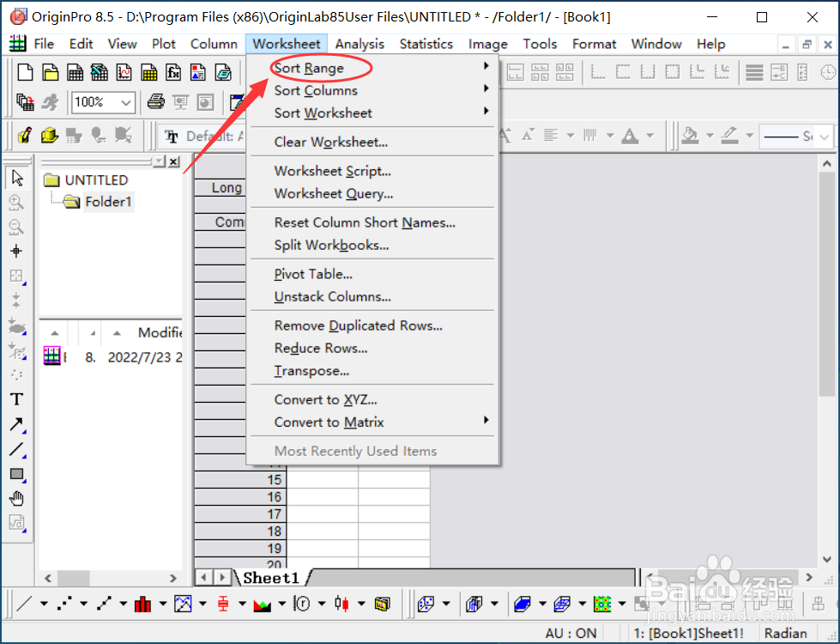The image size is (840, 644).
Task: Click Scatter plot icon
Action: coord(64,604)
